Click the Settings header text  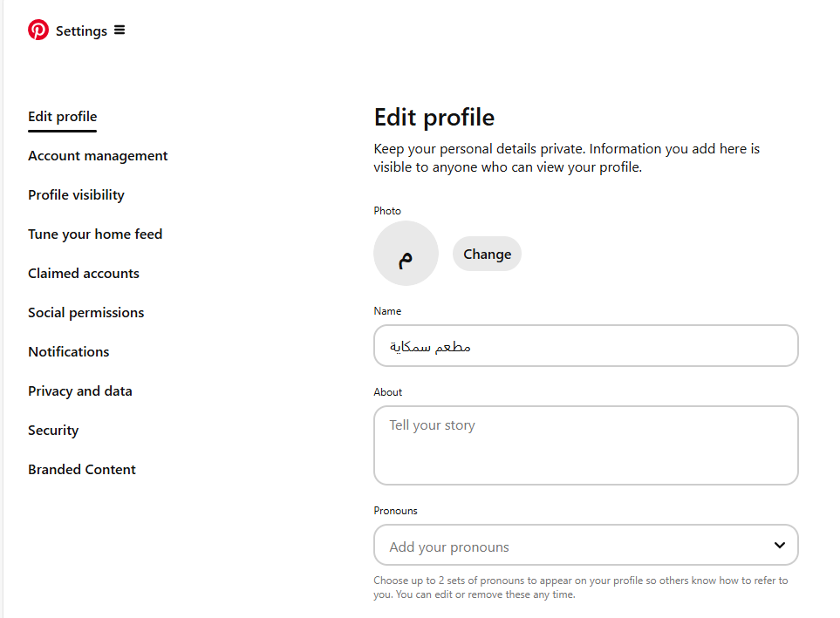[81, 31]
